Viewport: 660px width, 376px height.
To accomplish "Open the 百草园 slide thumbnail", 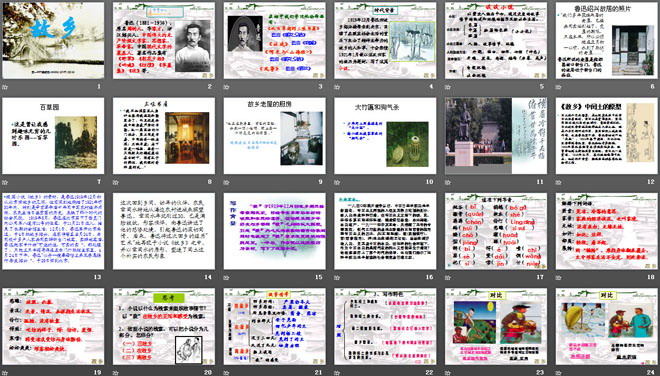I will point(53,136).
